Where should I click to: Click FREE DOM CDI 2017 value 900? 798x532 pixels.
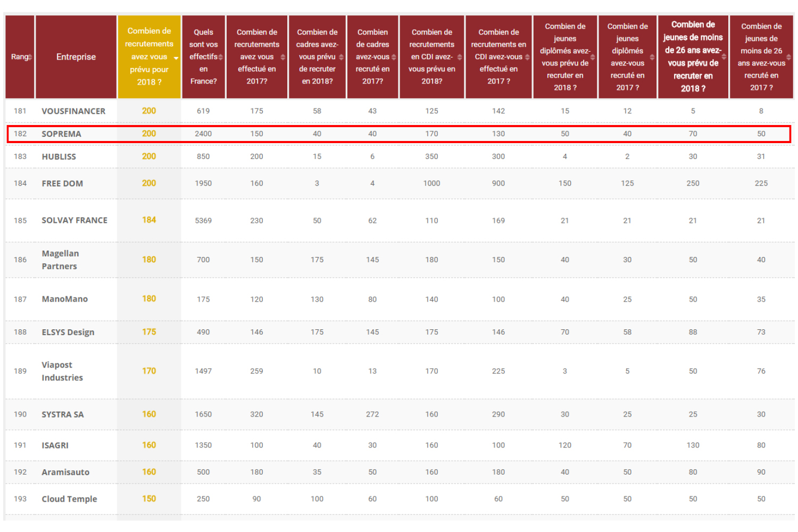point(498,184)
